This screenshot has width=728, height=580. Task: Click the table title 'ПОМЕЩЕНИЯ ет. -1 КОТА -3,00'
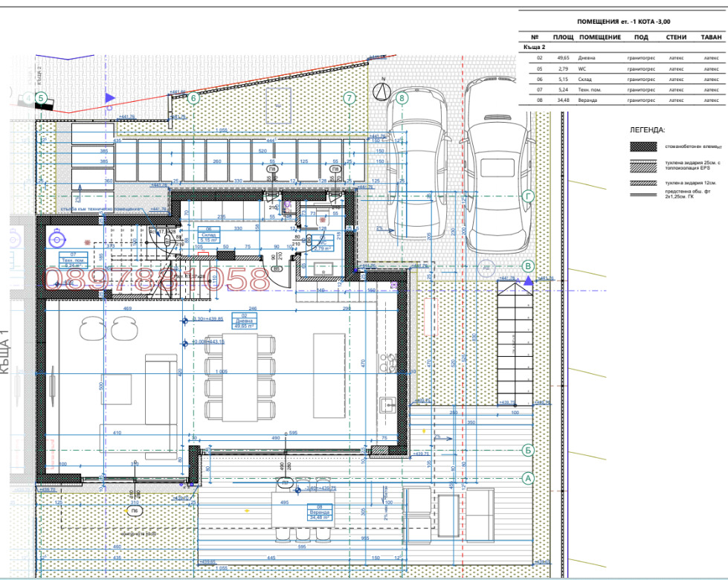click(x=624, y=22)
